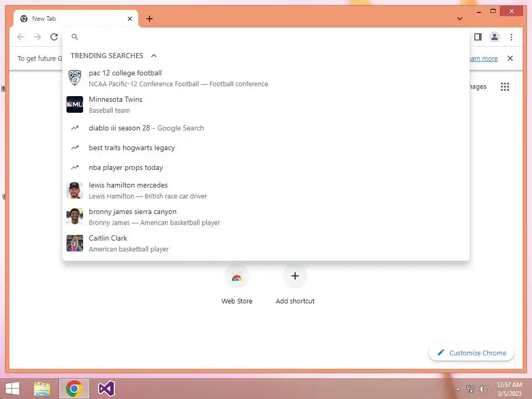
Task: Click the omnibox search magnifier icon
Action: [x=75, y=37]
